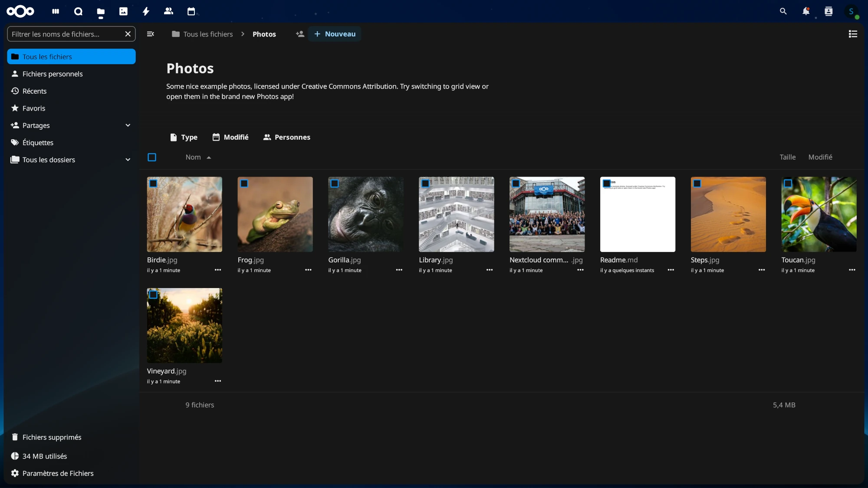Expand the Tous les dossiers chevron
This screenshot has width=868, height=488.
pyautogui.click(x=128, y=160)
